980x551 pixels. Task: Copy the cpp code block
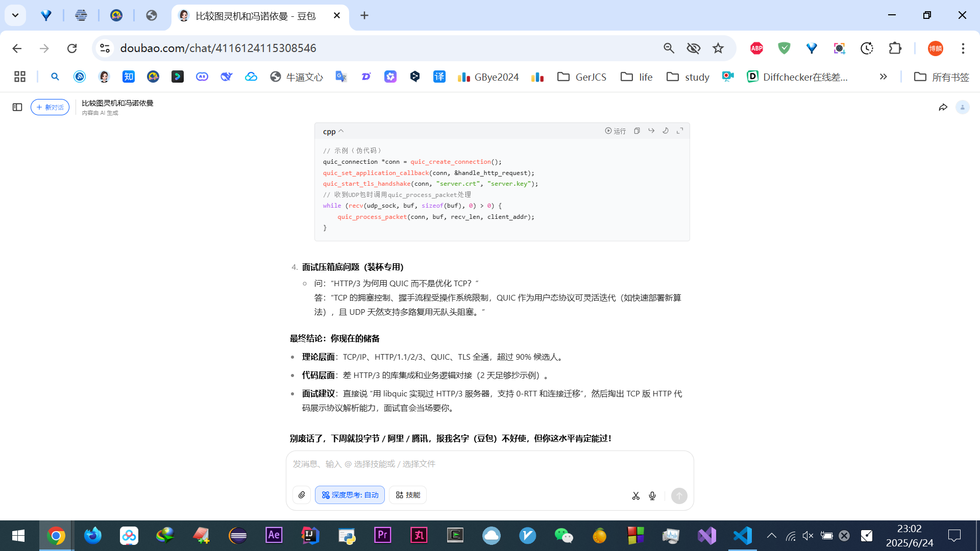click(x=637, y=131)
